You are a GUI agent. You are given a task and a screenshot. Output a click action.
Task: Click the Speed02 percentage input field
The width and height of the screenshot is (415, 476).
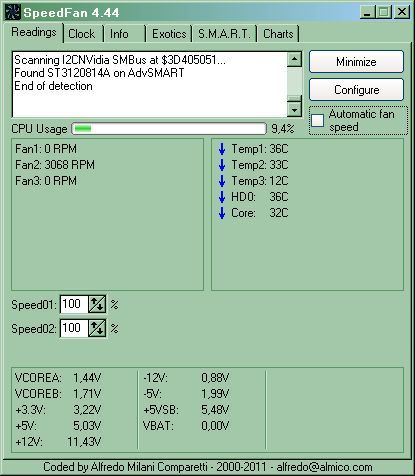pyautogui.click(x=74, y=328)
